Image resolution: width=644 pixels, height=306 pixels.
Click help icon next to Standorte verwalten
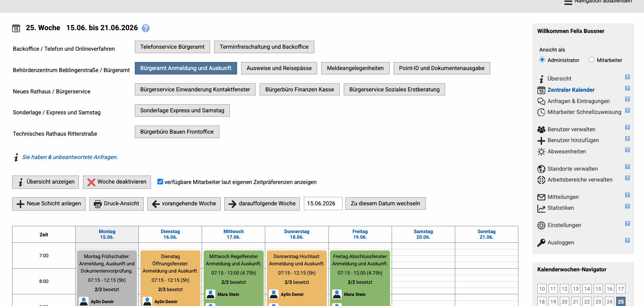point(627,167)
